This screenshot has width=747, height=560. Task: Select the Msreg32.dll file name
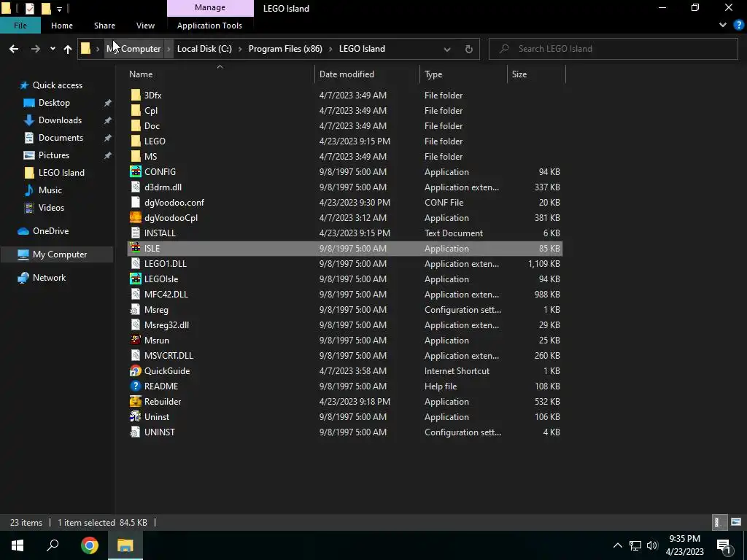click(166, 325)
